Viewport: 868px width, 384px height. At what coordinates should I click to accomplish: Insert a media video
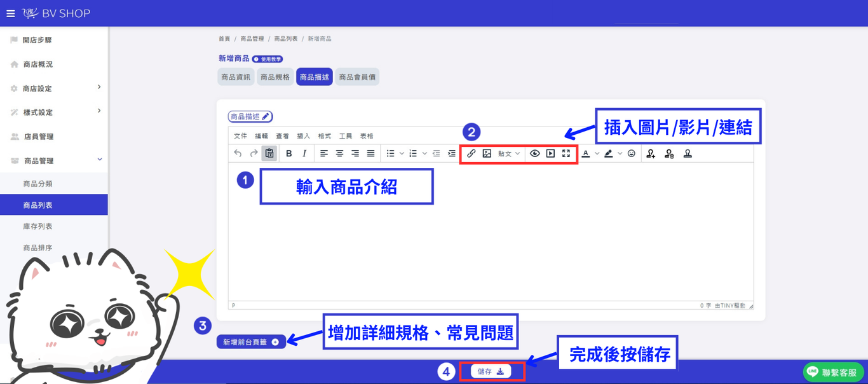(550, 153)
